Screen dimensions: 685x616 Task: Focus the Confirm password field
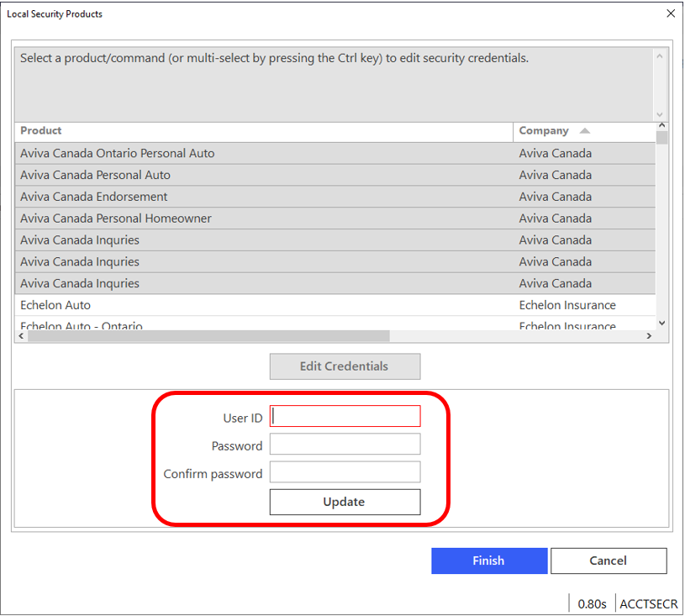click(x=345, y=471)
